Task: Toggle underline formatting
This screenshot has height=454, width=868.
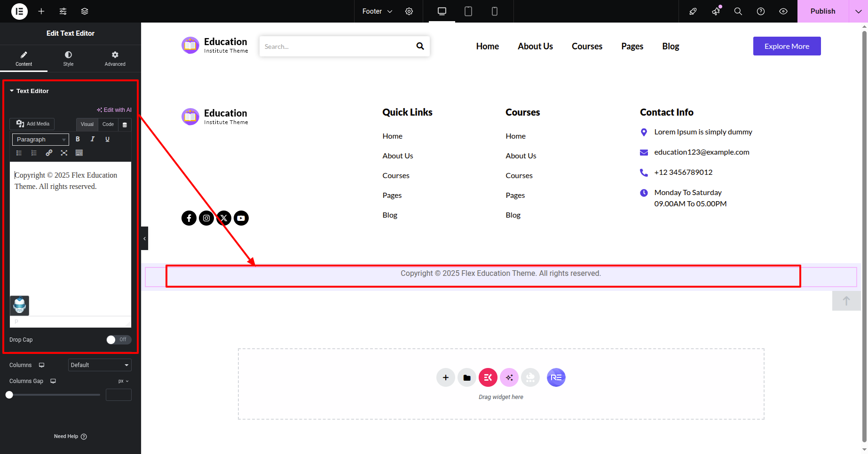Action: click(108, 139)
